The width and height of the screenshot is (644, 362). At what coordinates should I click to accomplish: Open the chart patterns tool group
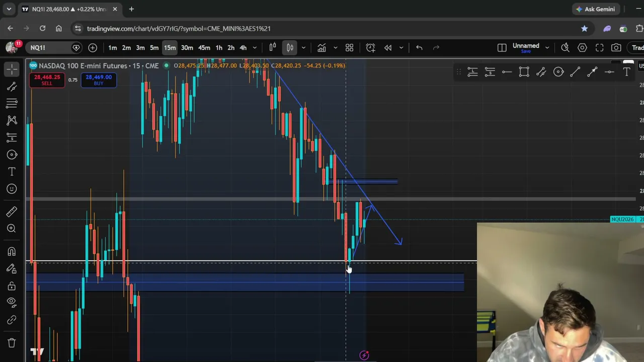point(12,121)
